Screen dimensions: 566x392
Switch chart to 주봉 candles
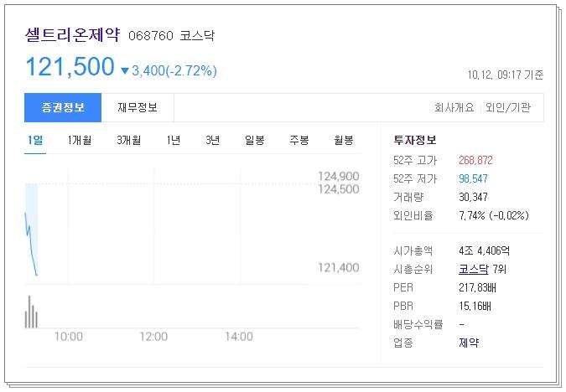pyautogui.click(x=299, y=140)
